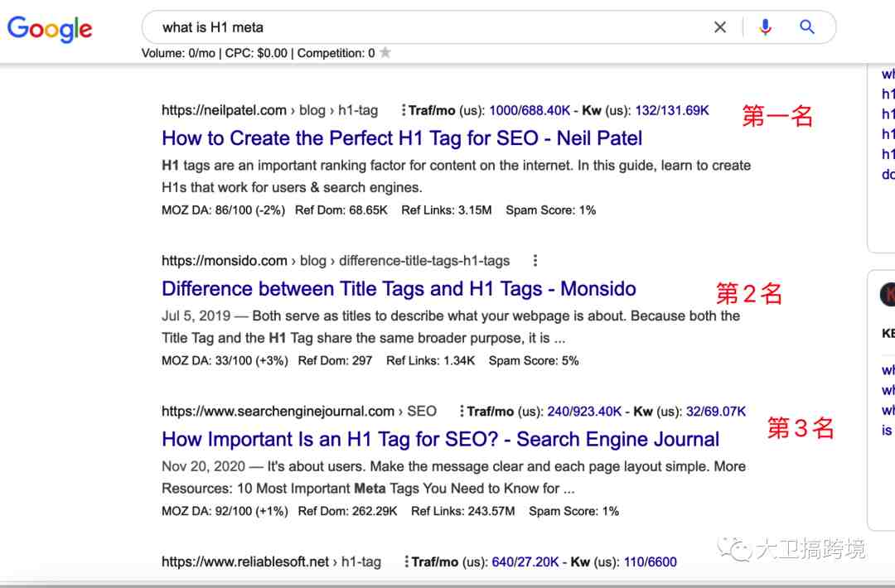Open three-dot menu for monsido.com result
Viewport: 895px width, 588px height.
point(535,261)
